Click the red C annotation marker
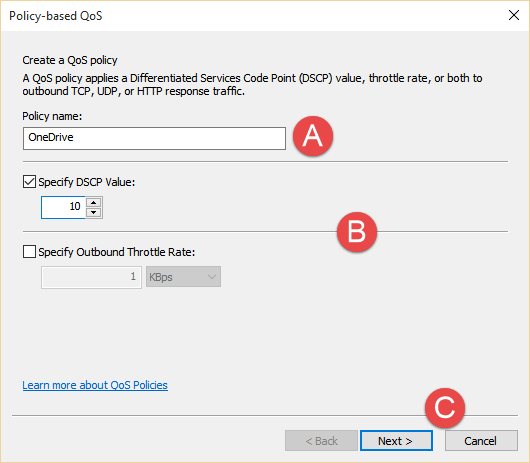This screenshot has height=463, width=530. (x=445, y=408)
